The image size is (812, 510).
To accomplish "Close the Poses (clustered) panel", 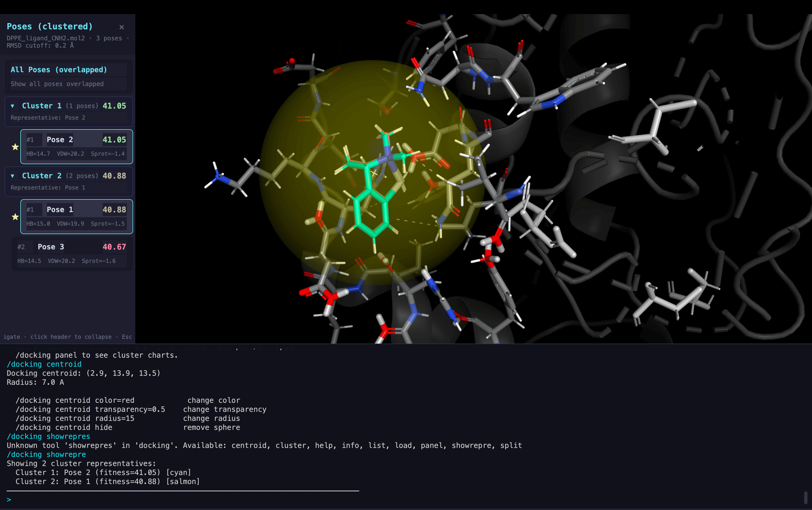I will coord(122,27).
